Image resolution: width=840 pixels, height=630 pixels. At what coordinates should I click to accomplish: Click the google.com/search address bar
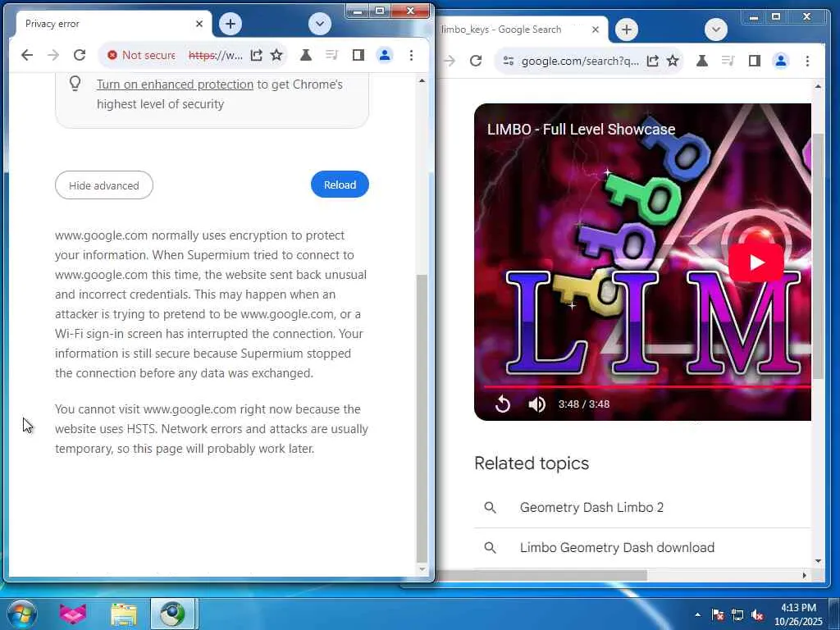point(580,61)
